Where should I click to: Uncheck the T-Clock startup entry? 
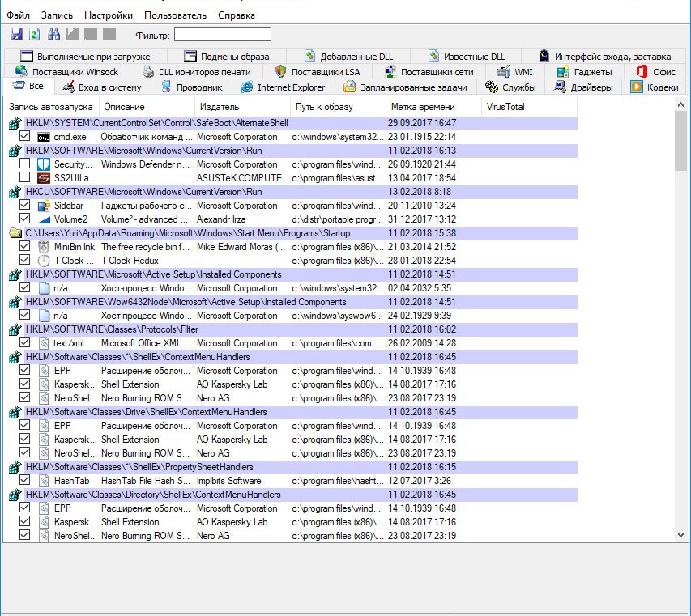coord(24,260)
